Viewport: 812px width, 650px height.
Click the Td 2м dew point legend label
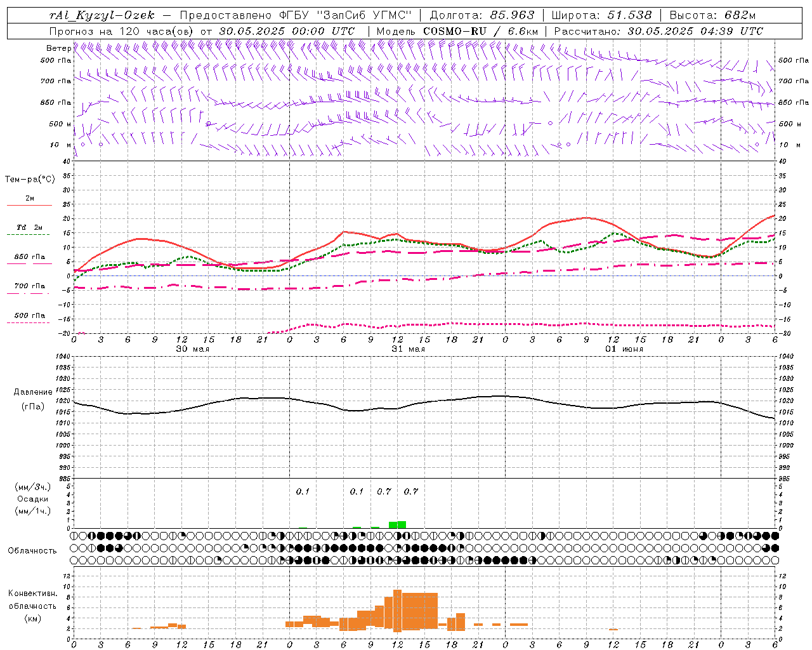click(x=30, y=227)
